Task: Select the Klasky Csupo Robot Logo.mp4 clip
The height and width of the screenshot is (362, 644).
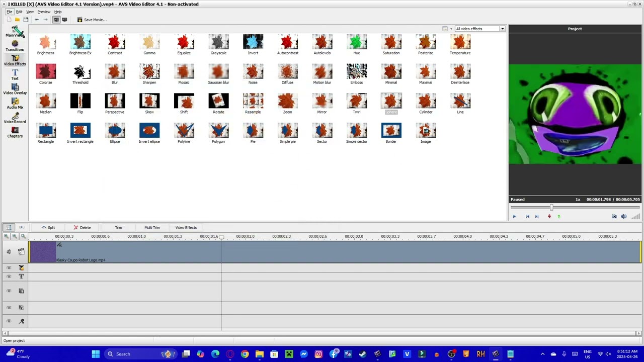Action: (335, 251)
